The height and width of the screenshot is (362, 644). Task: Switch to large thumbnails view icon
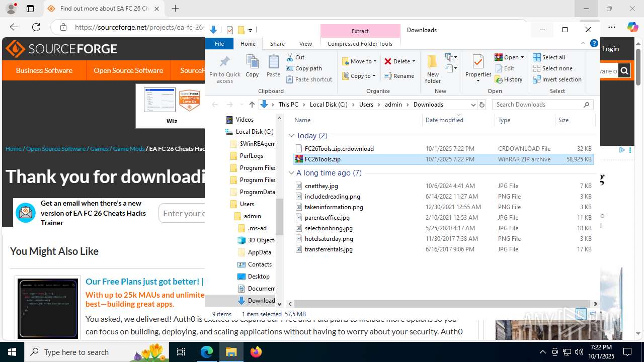point(592,314)
